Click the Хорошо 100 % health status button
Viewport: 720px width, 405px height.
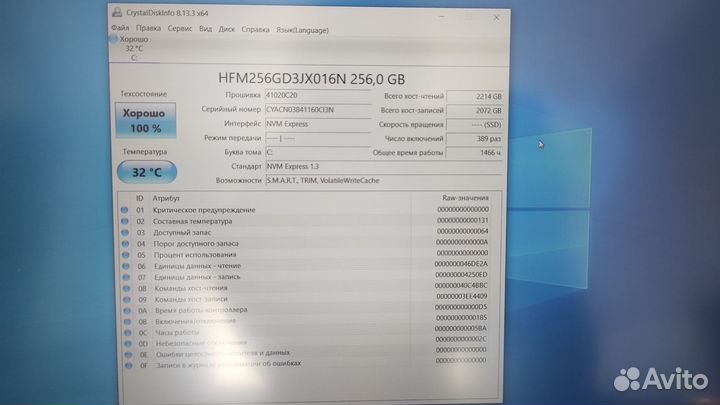click(145, 120)
